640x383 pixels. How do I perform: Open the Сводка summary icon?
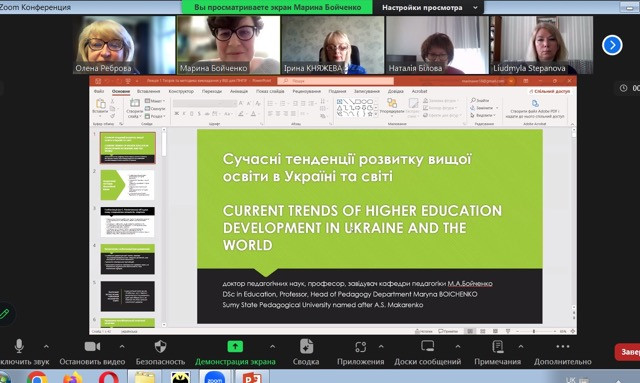pos(306,347)
